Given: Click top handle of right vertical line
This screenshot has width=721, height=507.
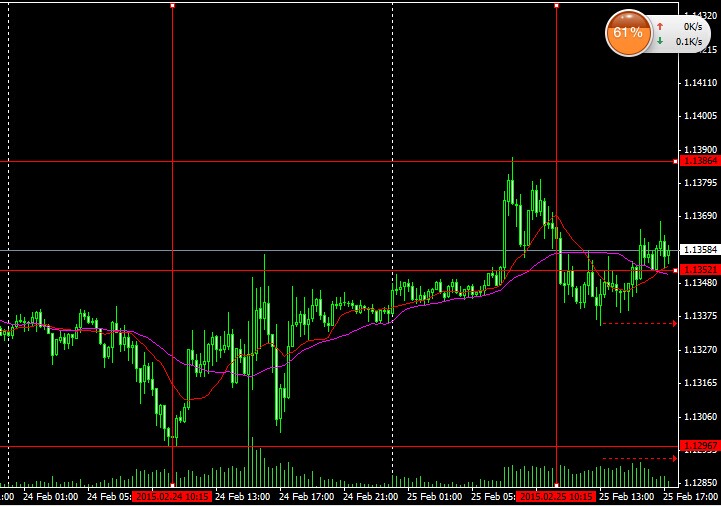Looking at the screenshot, I should pyautogui.click(x=556, y=6).
